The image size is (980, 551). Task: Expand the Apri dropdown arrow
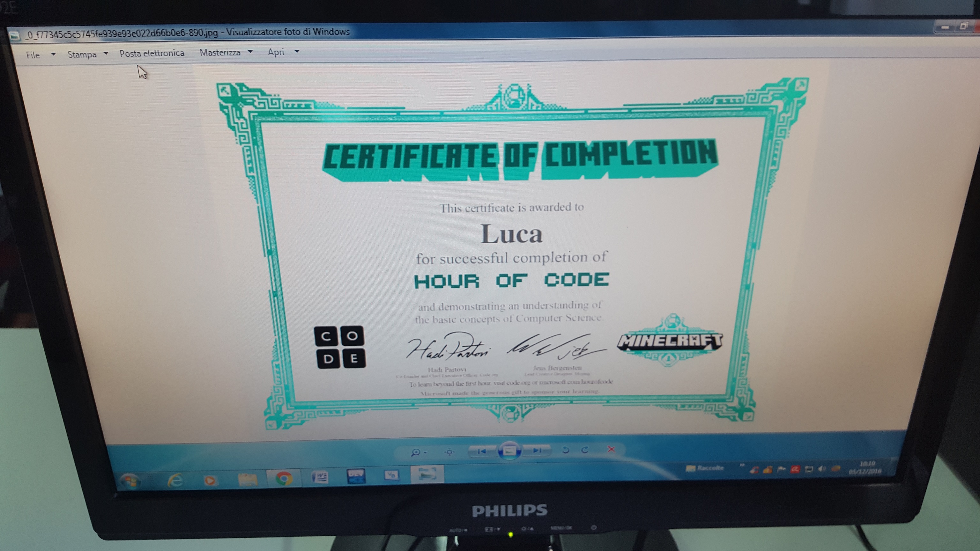[297, 51]
